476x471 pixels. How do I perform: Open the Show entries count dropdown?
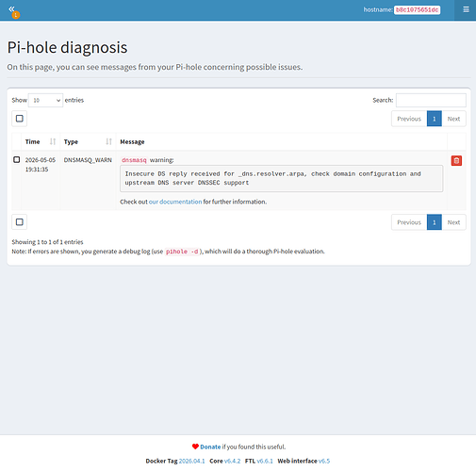(x=45, y=100)
